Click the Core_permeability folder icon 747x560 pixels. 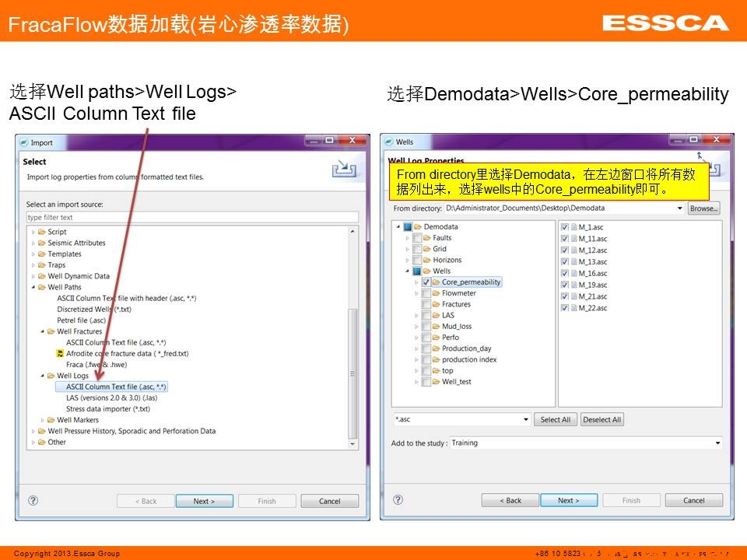pos(436,282)
